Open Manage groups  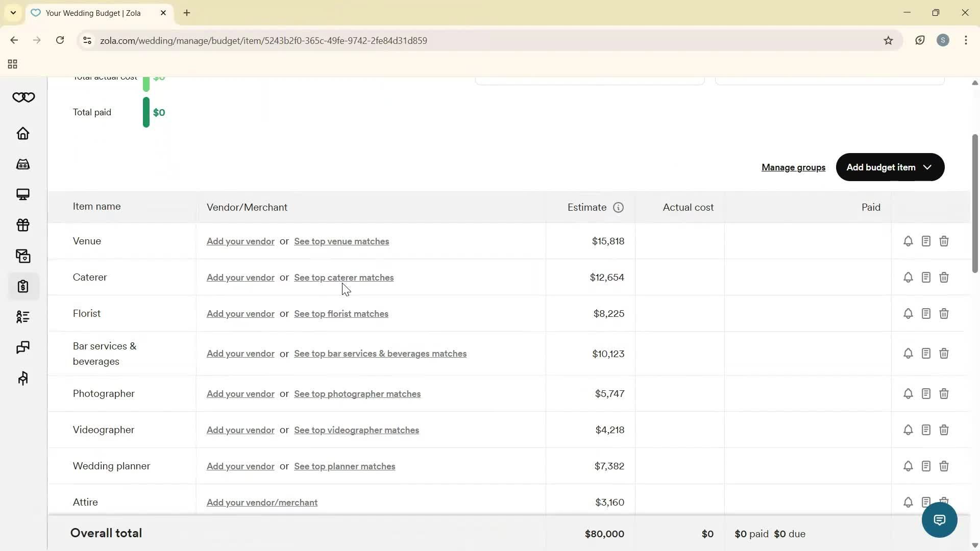pyautogui.click(x=793, y=167)
